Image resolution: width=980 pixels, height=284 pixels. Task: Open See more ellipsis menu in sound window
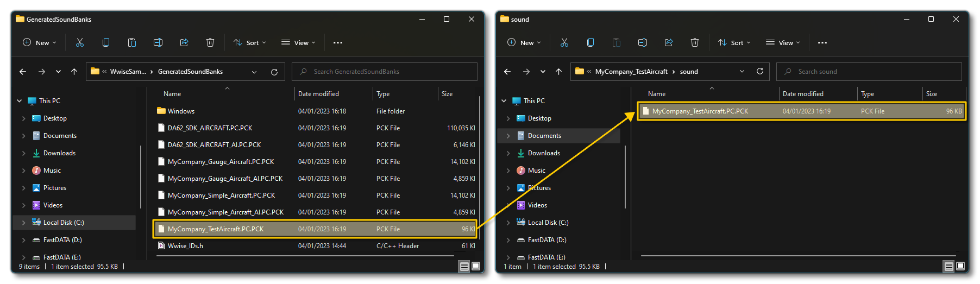point(822,42)
